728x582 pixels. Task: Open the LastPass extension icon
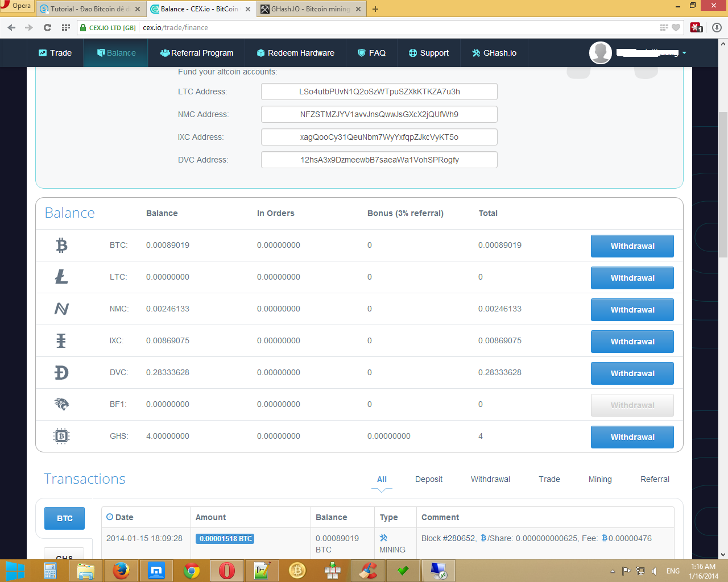point(696,27)
